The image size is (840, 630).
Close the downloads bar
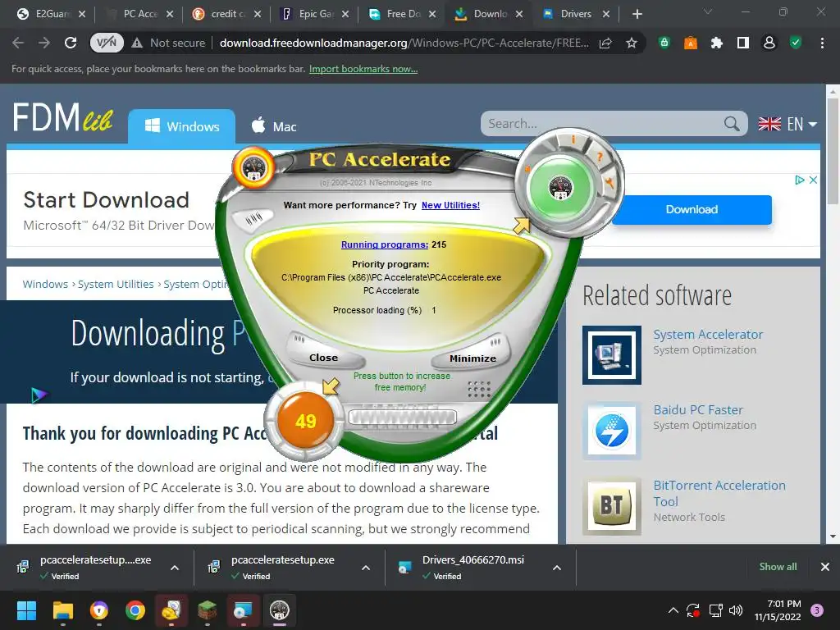(x=825, y=566)
